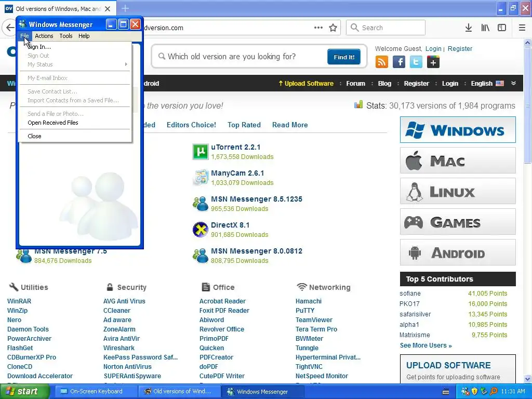This screenshot has height=399, width=532.
Task: Open the Wireshark security link
Action: [x=119, y=348]
